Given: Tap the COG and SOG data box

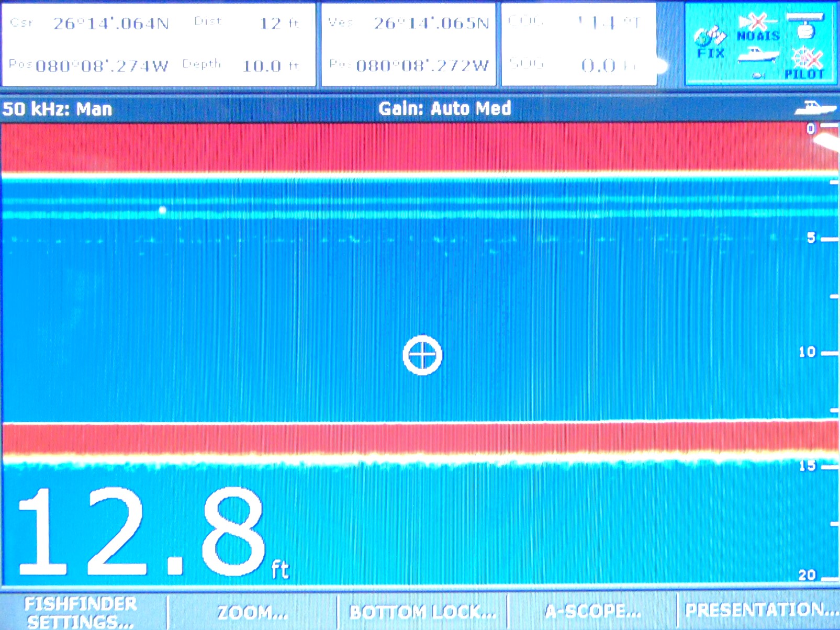Looking at the screenshot, I should 578,44.
